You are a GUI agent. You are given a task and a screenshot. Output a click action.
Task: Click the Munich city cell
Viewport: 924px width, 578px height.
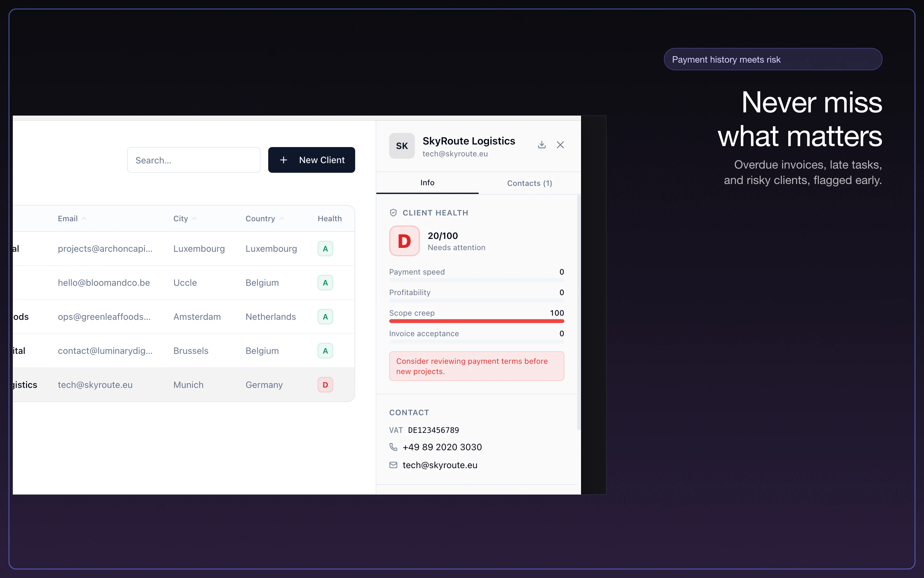click(188, 385)
